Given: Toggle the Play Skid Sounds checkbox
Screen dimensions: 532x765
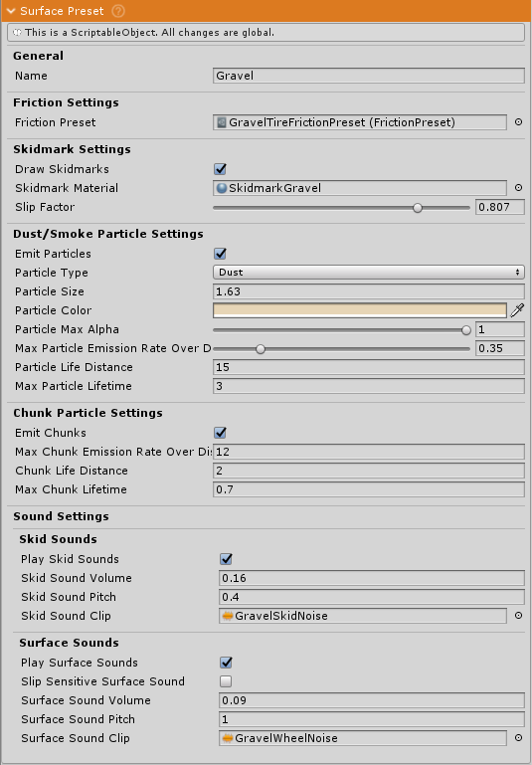Looking at the screenshot, I should (226, 559).
